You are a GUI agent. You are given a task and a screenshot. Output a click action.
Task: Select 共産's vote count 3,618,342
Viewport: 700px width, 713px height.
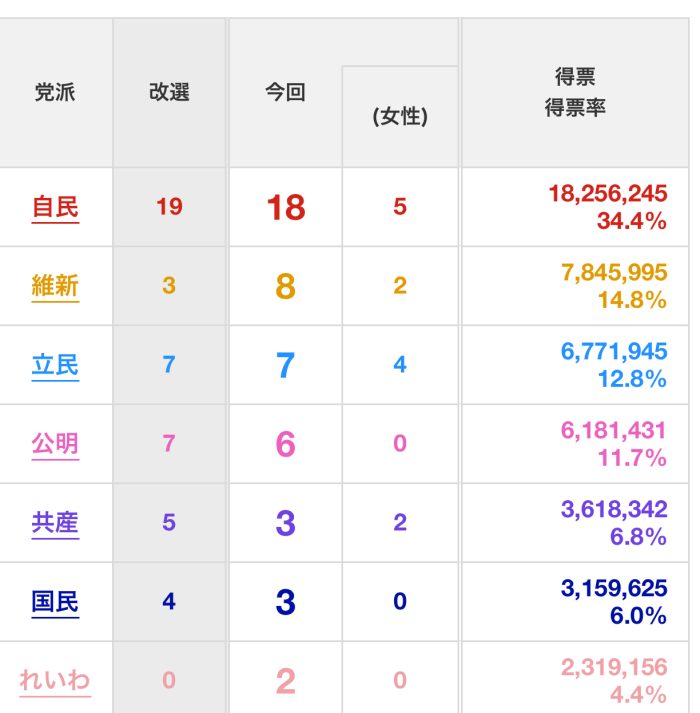[614, 509]
